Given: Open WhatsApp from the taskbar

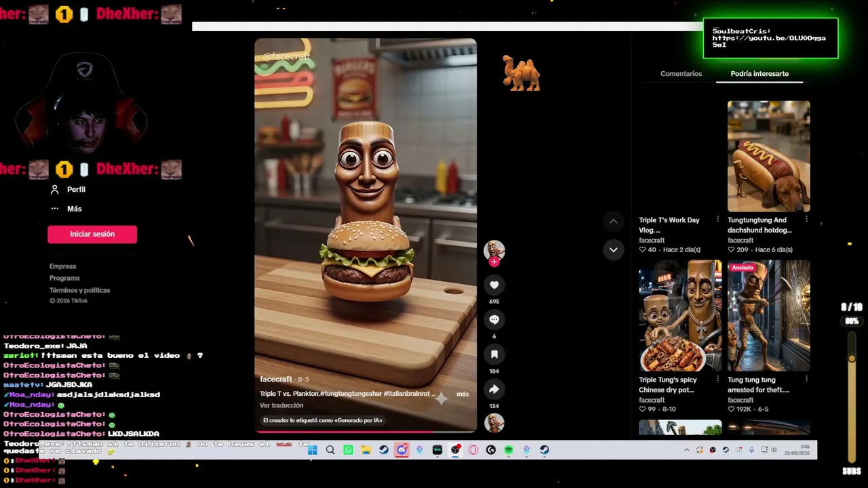Looking at the screenshot, I should [x=349, y=450].
